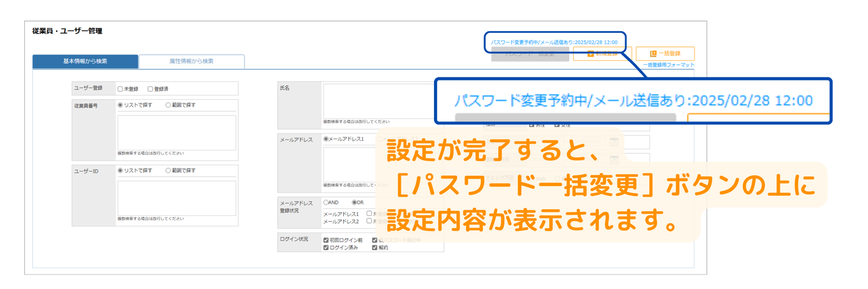868x289 pixels.
Task: Select 範囲で探す for 従業員番号
Action: tap(168, 105)
